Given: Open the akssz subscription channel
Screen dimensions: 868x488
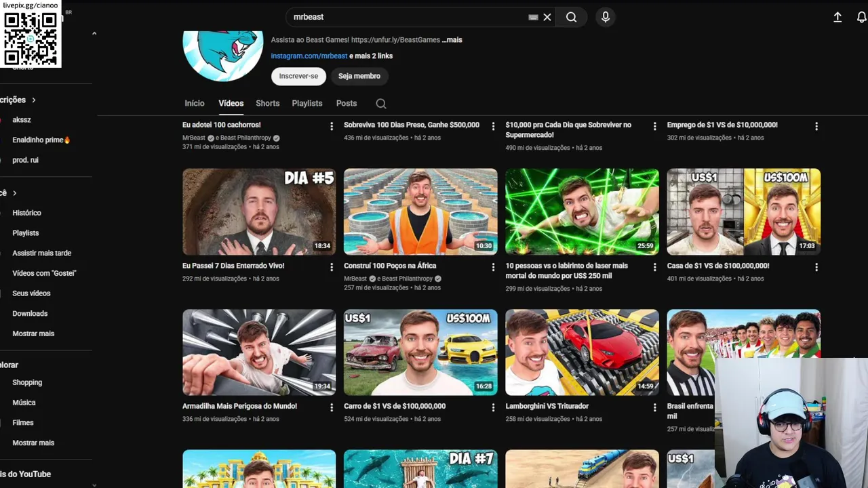Looking at the screenshot, I should tap(22, 120).
